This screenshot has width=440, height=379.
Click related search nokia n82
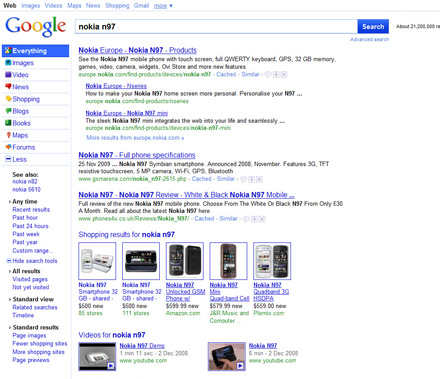pos(25,182)
